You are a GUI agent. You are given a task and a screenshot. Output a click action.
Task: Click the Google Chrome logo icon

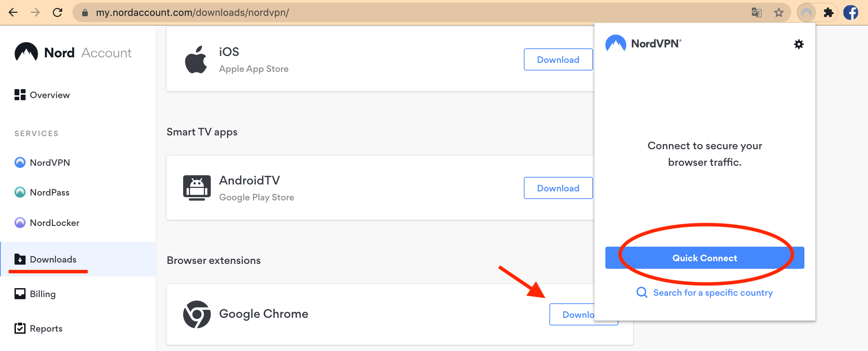(197, 314)
